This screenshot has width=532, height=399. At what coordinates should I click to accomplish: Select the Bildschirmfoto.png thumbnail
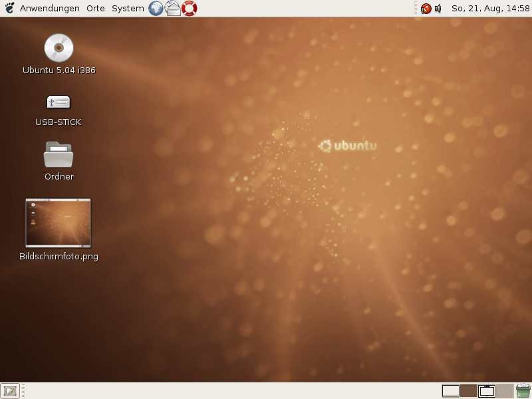pos(58,223)
